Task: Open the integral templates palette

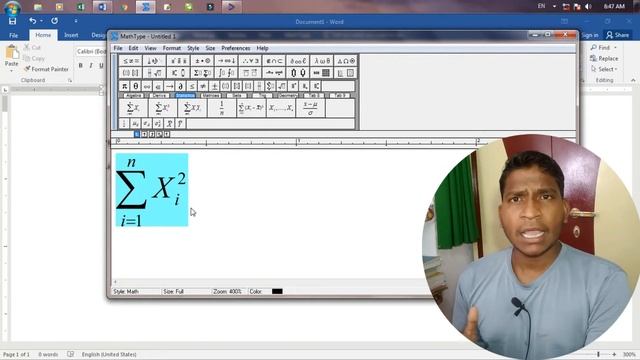Action: pos(226,73)
